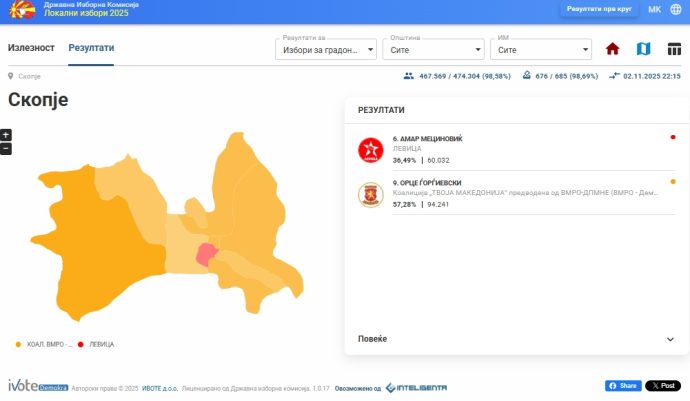
Task: Click the X Post button
Action: [x=662, y=386]
